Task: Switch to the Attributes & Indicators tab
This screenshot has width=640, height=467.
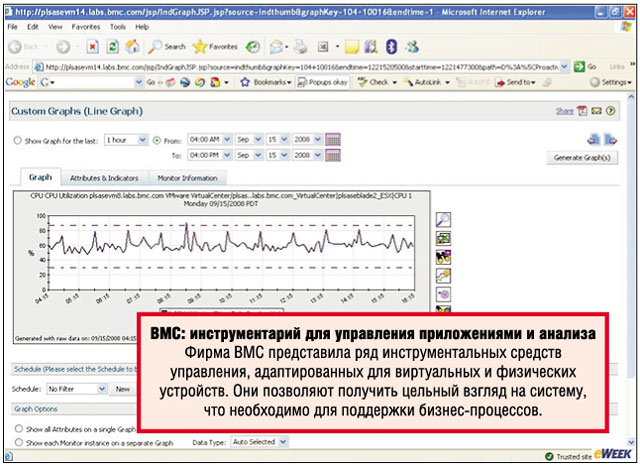Action: (x=104, y=178)
